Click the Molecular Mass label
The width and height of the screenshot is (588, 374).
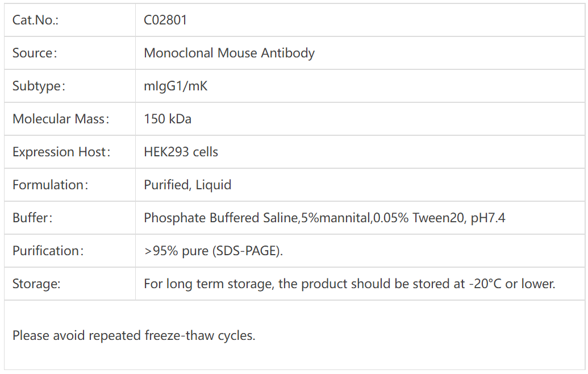point(61,119)
